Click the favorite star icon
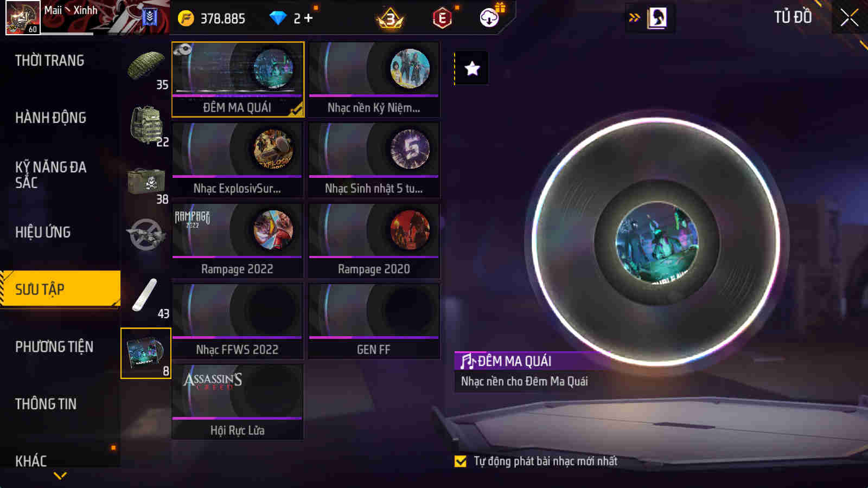Screen dimensions: 868x488 [472, 68]
